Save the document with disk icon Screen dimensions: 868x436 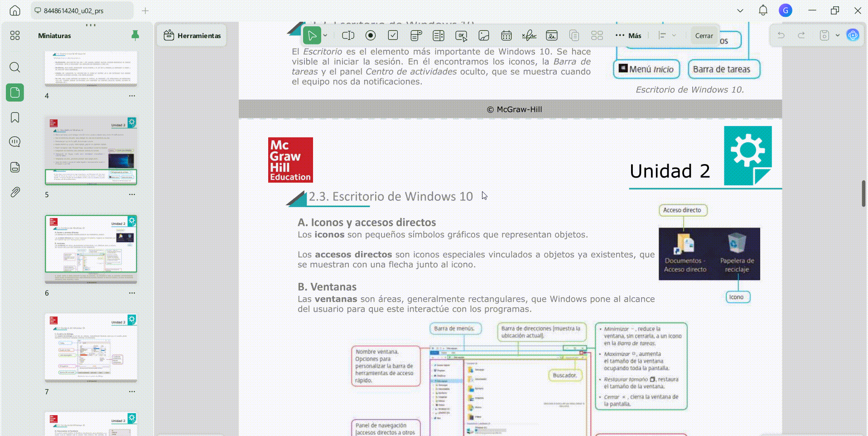pos(825,35)
